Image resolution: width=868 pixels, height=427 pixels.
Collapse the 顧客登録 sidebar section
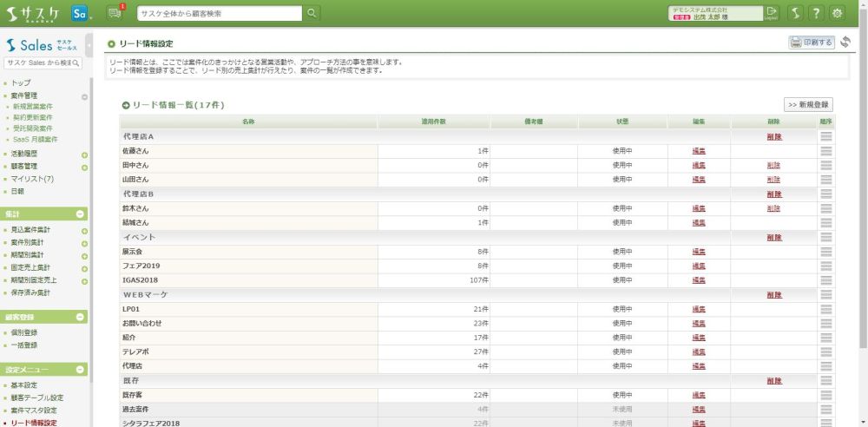point(80,317)
